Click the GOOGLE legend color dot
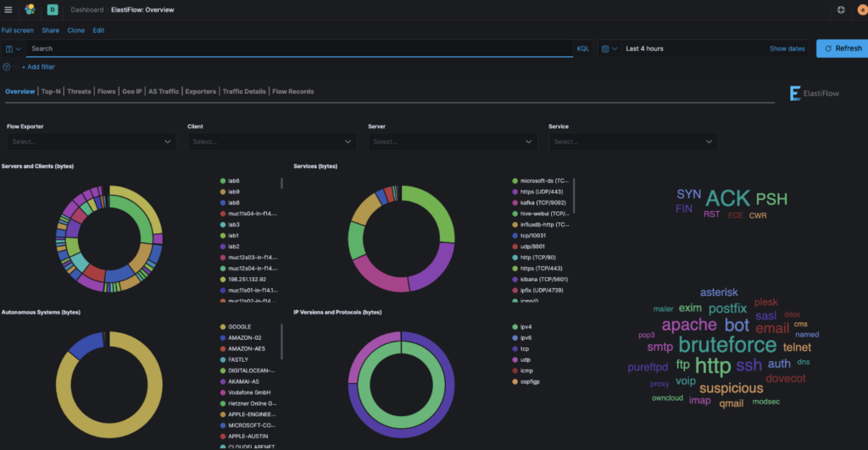Image resolution: width=868 pixels, height=450 pixels. click(223, 327)
